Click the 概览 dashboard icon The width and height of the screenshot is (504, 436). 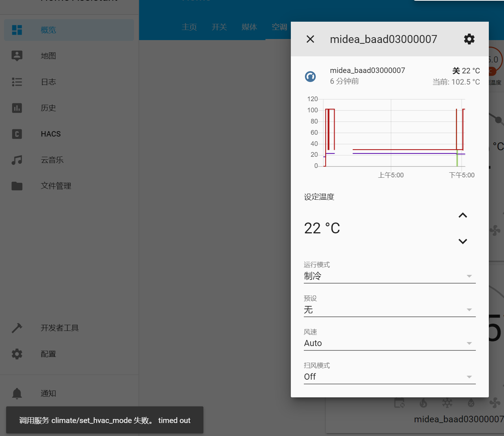(17, 30)
